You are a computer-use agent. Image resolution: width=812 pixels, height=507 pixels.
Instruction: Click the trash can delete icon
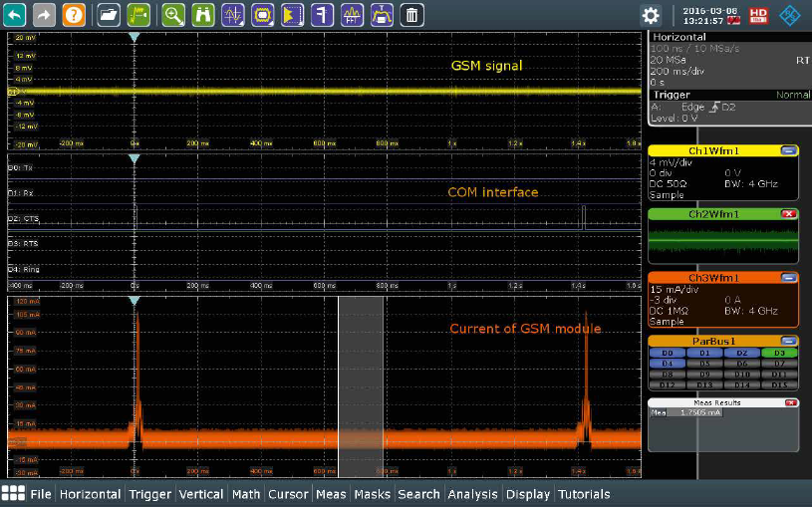tap(411, 15)
